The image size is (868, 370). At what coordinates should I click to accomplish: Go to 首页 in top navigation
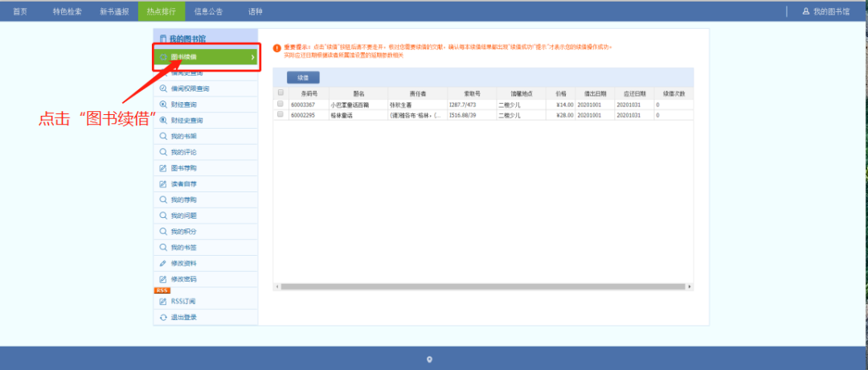20,11
